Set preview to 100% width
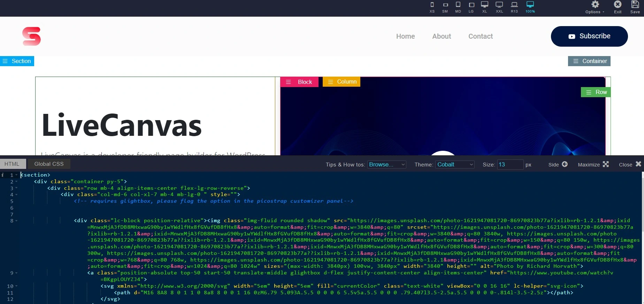Image resolution: width=644 pixels, height=304 pixels. coord(530,7)
